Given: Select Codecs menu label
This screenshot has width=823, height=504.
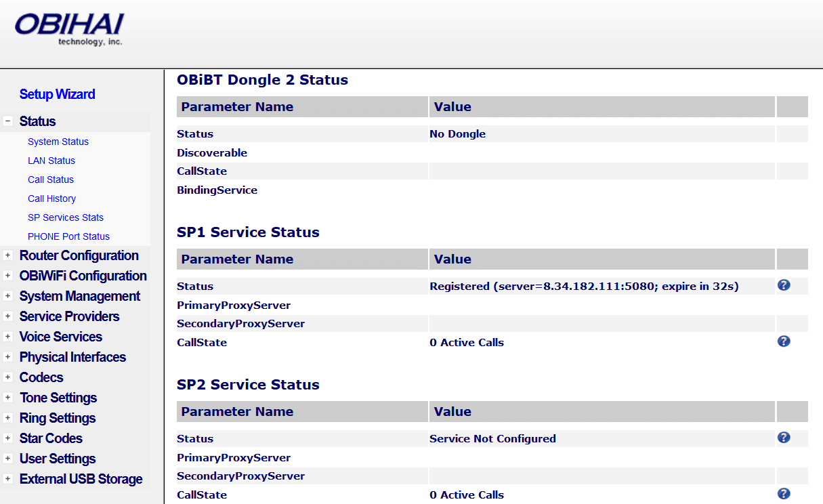Looking at the screenshot, I should (x=41, y=377).
